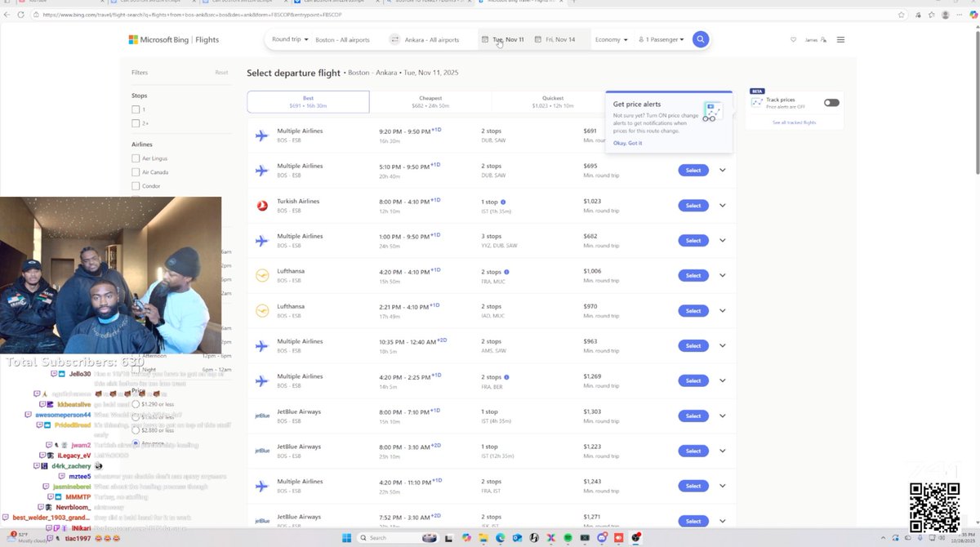Expand details for the $963 flight

723,345
